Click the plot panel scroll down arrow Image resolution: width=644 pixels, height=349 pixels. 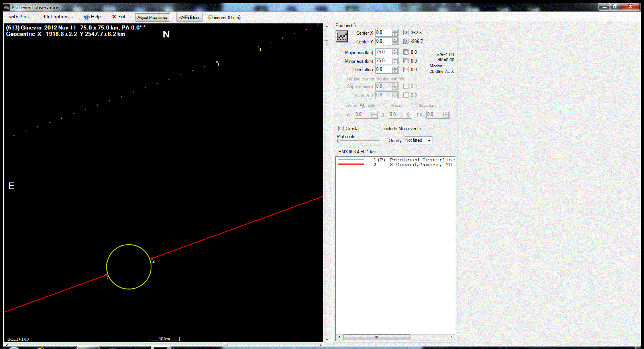click(326, 340)
